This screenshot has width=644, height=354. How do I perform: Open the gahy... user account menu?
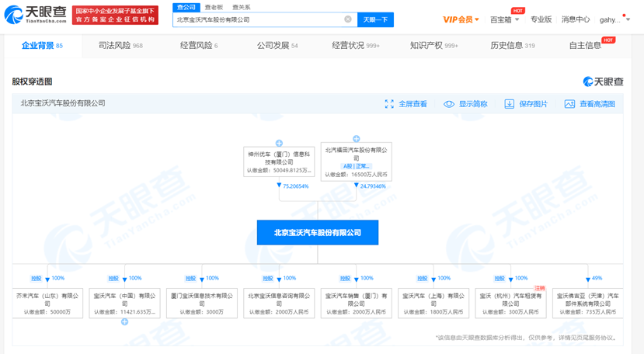(x=614, y=19)
